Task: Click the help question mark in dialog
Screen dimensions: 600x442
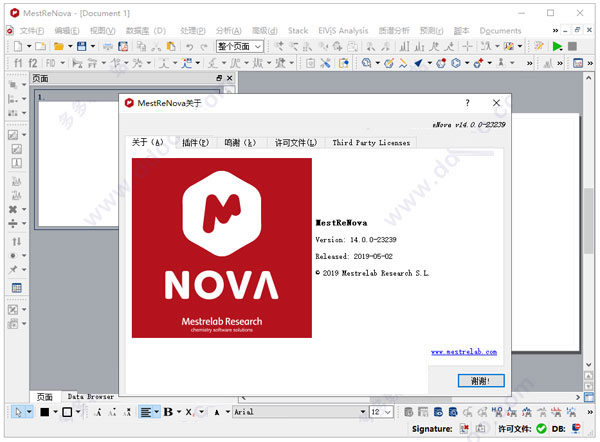Action: coord(467,103)
